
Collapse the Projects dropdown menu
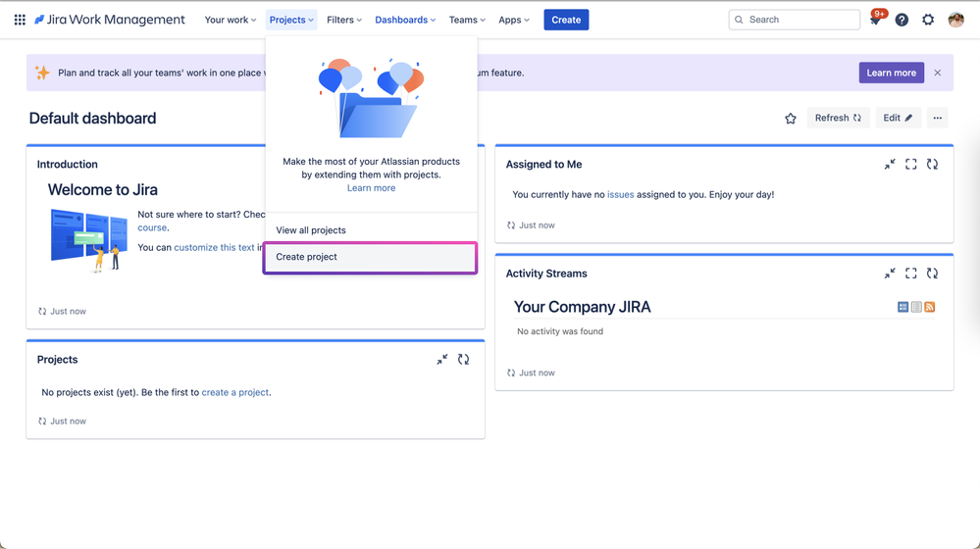[x=291, y=20]
